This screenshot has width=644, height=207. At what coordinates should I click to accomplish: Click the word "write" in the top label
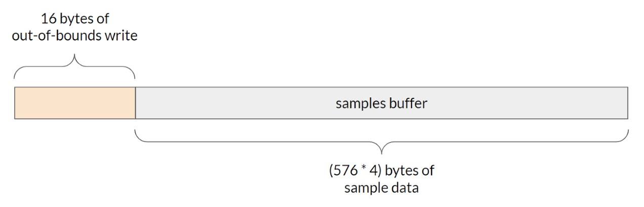(123, 37)
